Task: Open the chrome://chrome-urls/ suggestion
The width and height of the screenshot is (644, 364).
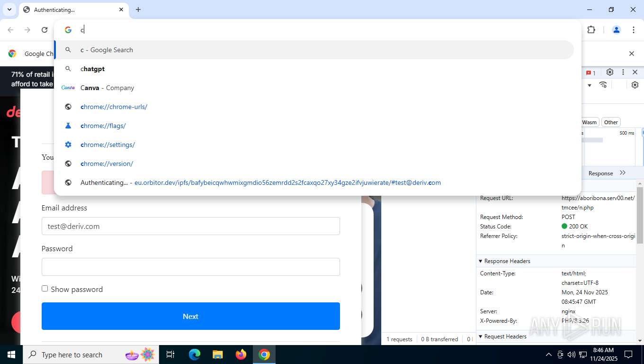Action: pos(314,107)
